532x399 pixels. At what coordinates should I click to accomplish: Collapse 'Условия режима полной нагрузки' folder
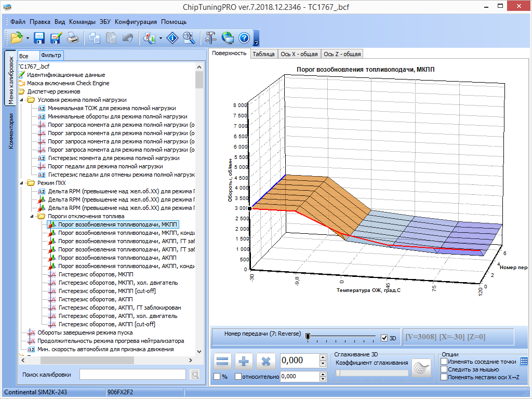[x=22, y=100]
